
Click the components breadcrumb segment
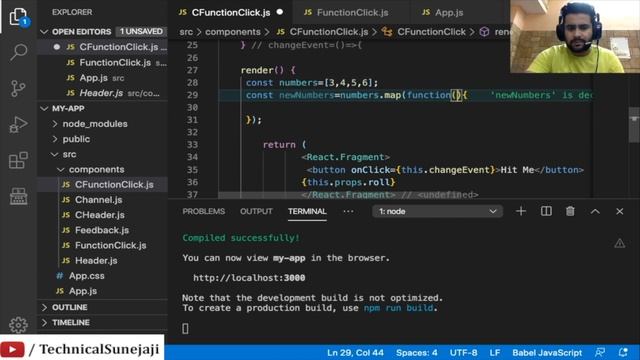pyautogui.click(x=233, y=32)
